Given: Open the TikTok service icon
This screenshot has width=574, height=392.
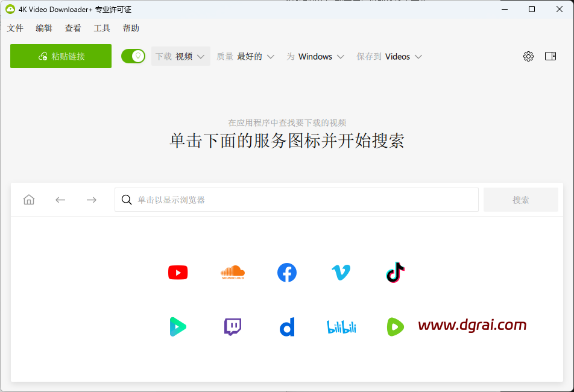Looking at the screenshot, I should click(396, 273).
